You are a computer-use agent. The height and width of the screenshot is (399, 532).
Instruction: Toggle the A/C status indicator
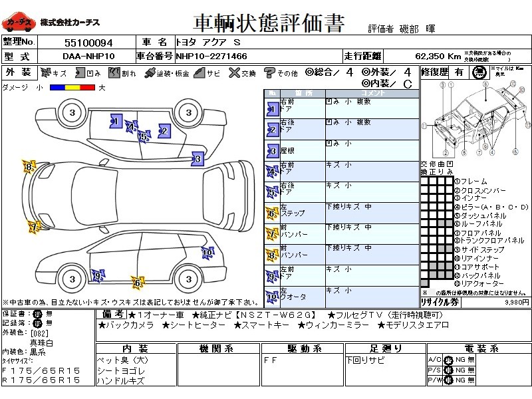click(x=449, y=358)
